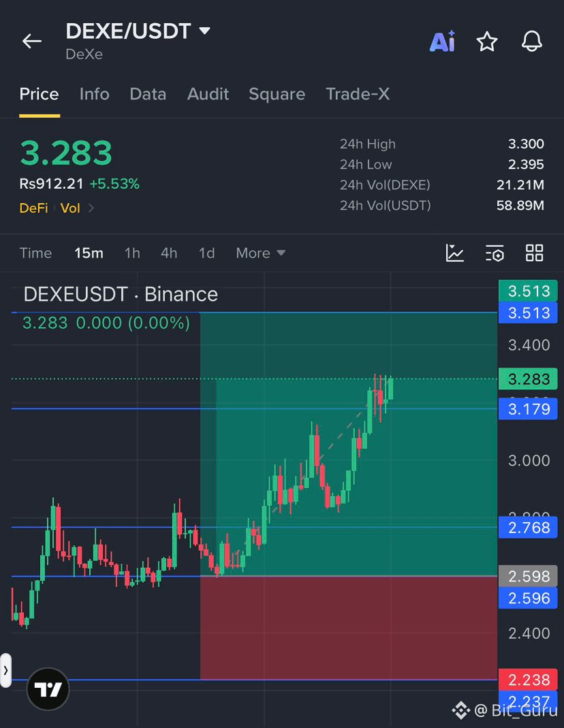564x728 pixels.
Task: Open the grid layout icon
Action: click(x=534, y=253)
